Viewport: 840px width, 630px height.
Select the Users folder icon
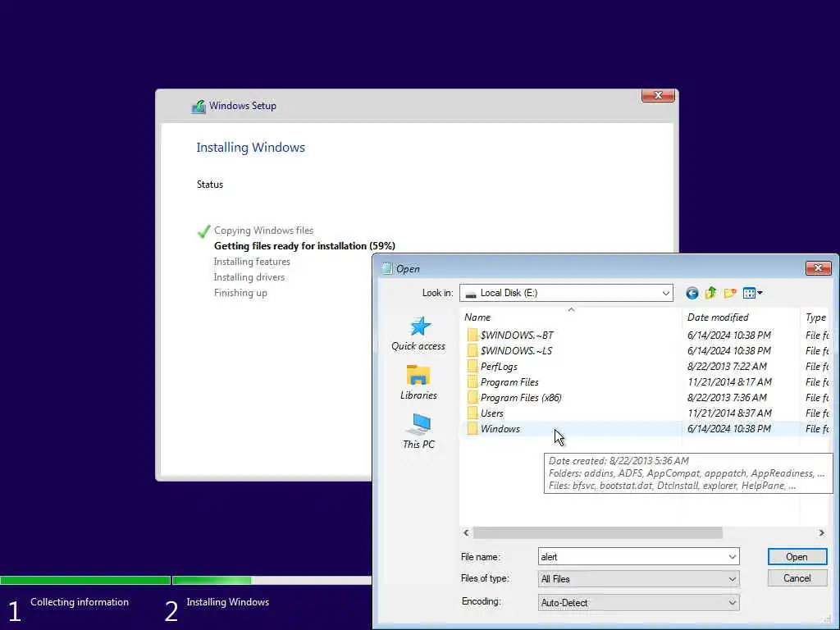point(472,413)
